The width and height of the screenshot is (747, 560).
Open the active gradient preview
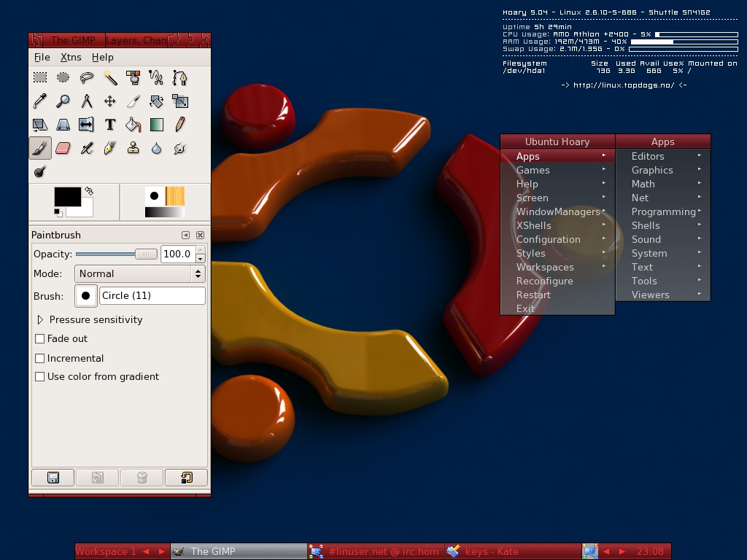164,212
